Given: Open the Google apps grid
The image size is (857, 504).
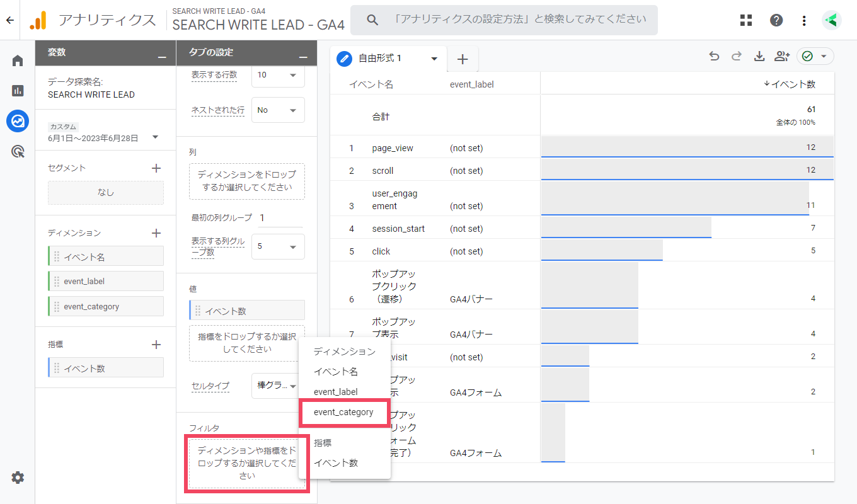Looking at the screenshot, I should 746,20.
